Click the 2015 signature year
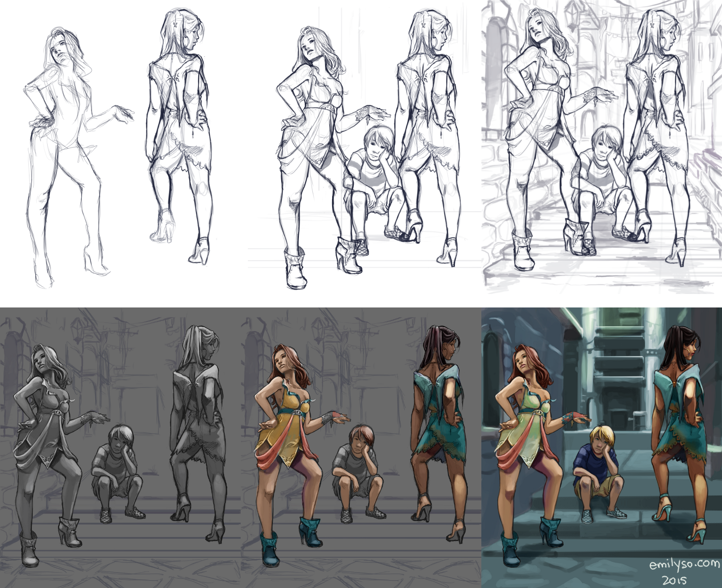This screenshot has width=722, height=588. pyautogui.click(x=674, y=579)
